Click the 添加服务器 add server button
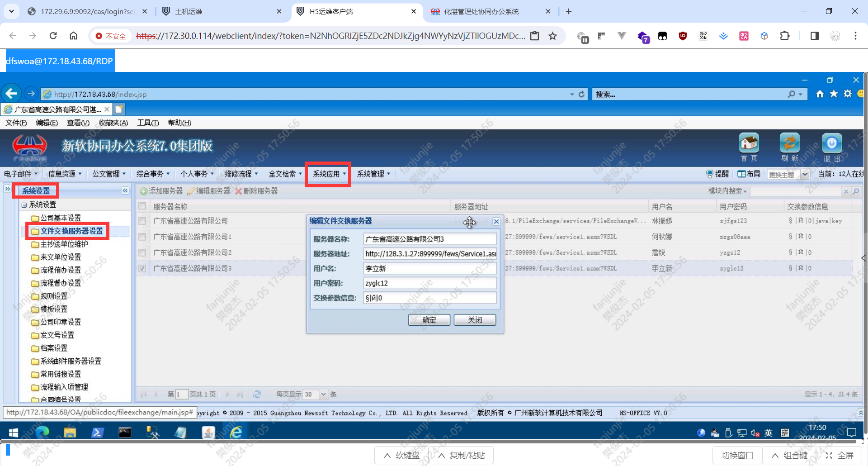This screenshot has width=868, height=466. coord(161,191)
